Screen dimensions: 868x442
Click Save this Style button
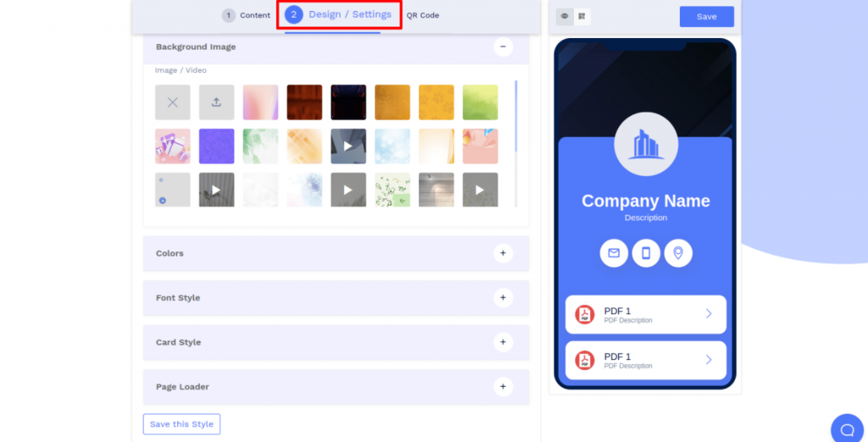(181, 424)
